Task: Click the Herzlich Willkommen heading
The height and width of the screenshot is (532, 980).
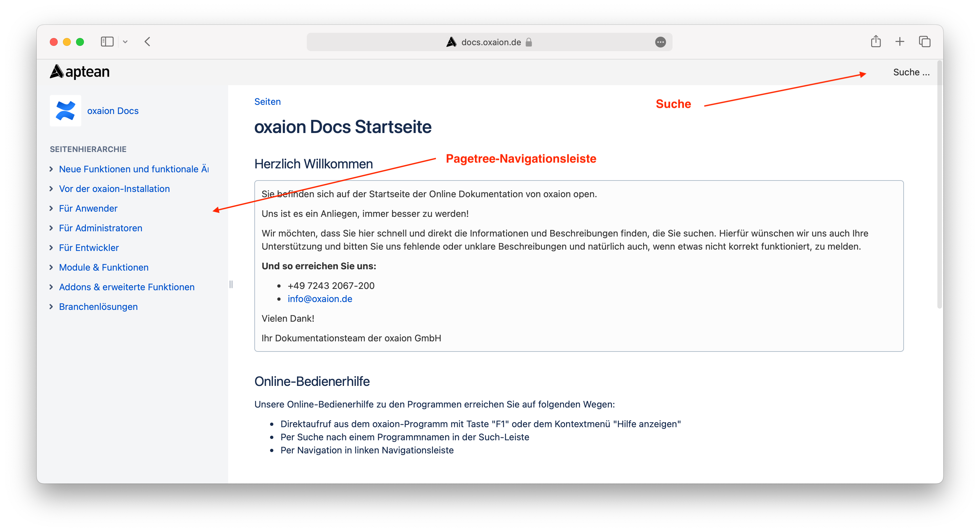Action: point(313,164)
